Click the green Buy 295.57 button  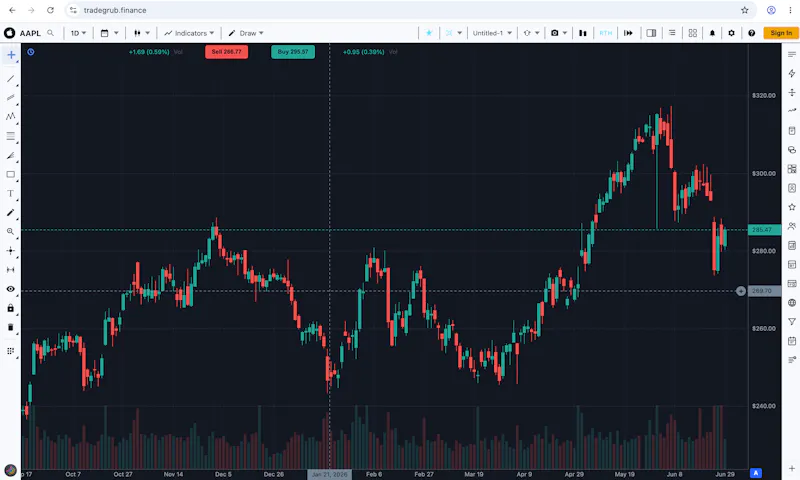click(x=293, y=52)
